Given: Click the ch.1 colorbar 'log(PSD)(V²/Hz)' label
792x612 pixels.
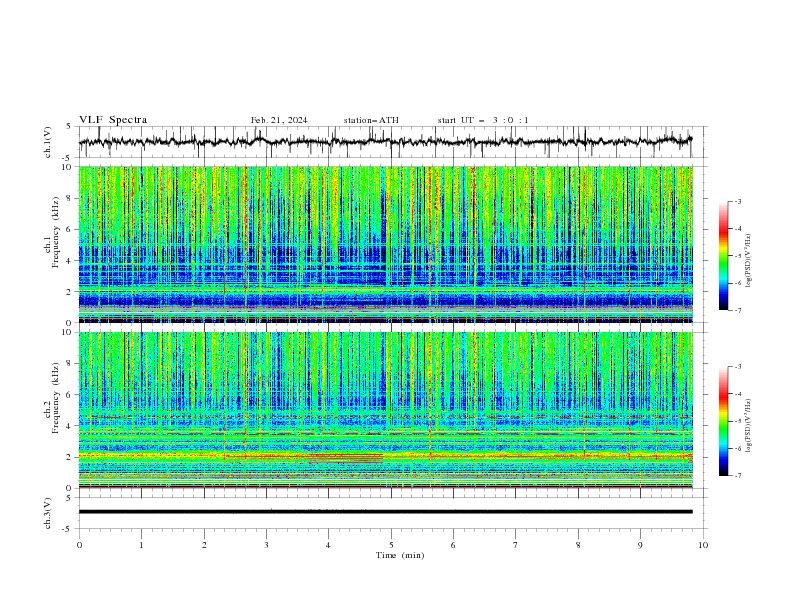Looking at the screenshot, I should [749, 261].
